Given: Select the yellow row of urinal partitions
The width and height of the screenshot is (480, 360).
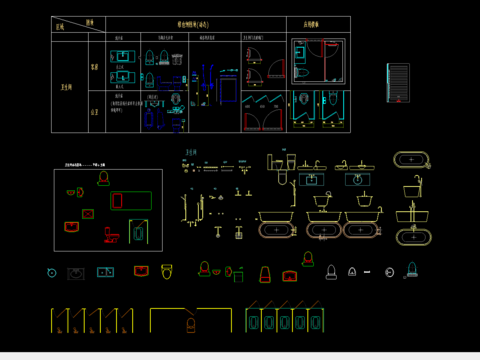Looking at the screenshot, I should click(92, 320).
